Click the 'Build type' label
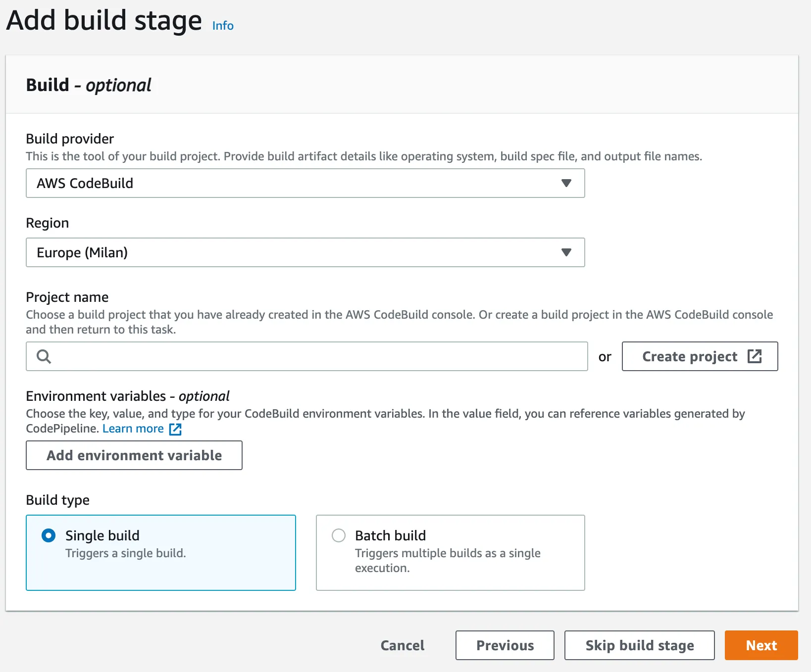The image size is (811, 672). (58, 500)
